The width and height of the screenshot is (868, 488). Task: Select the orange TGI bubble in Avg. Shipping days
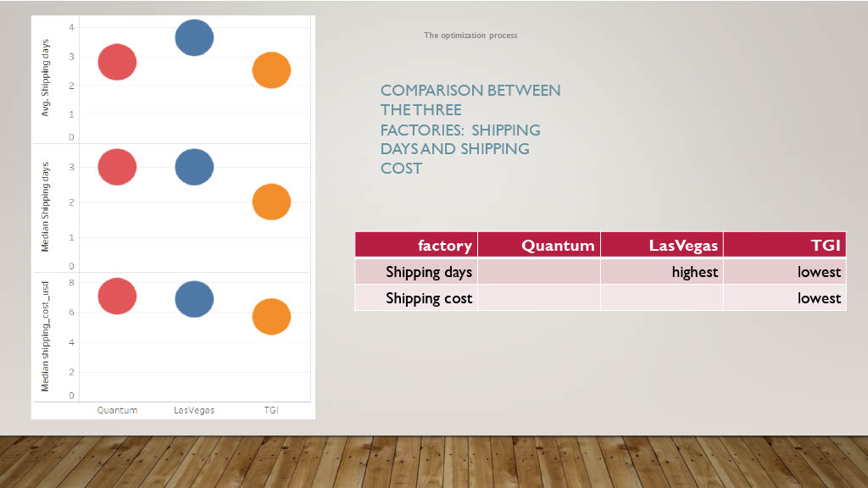click(x=271, y=70)
